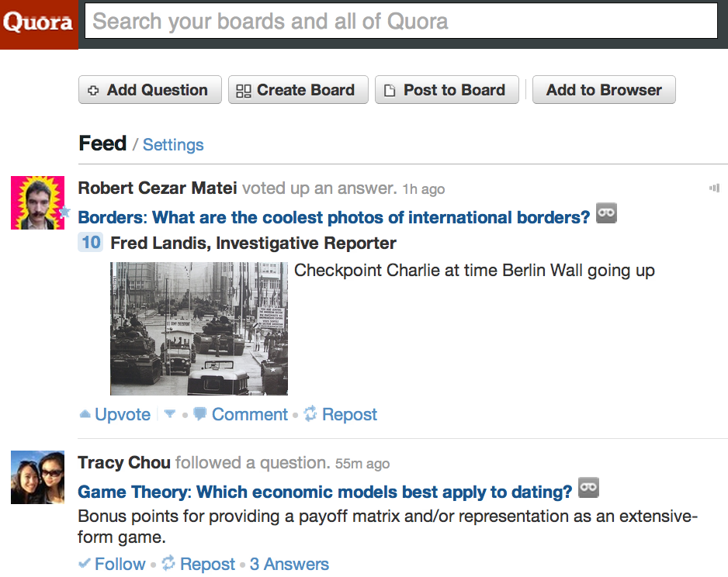The image size is (728, 577).
Task: Upvote Fred Landis's answer
Action: [x=115, y=415]
